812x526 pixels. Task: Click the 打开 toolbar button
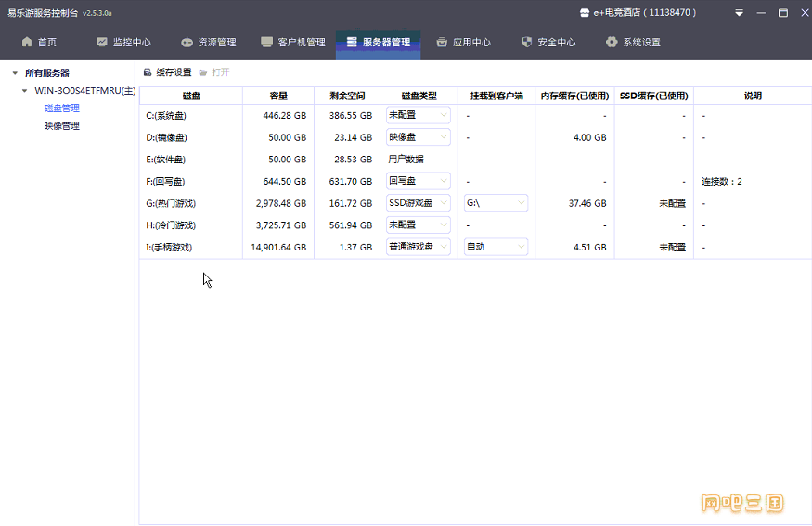[x=213, y=72]
